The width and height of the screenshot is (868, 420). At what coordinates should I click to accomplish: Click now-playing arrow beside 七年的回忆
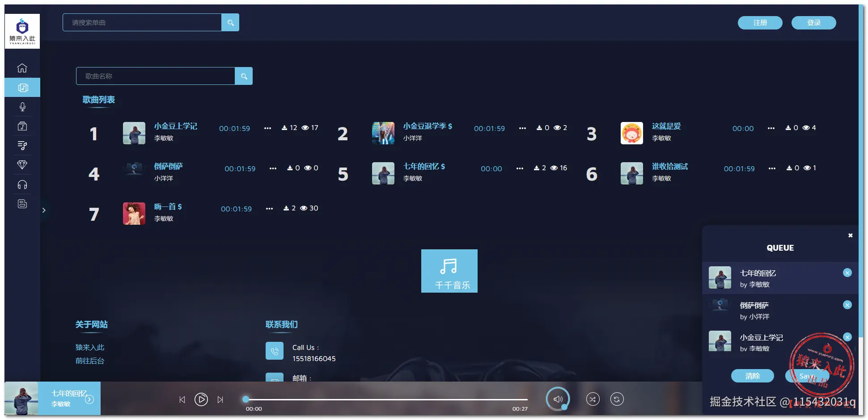89,399
